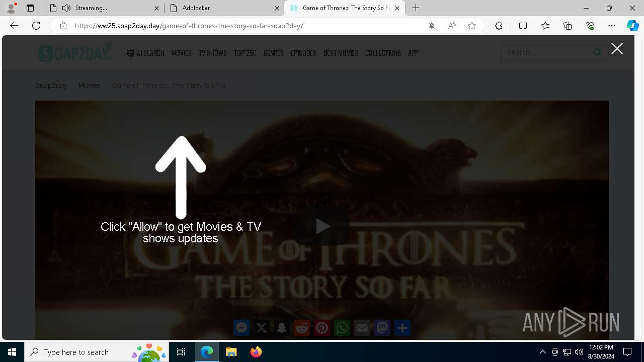Viewport: 644px width, 362px height.
Task: Go to Movies breadcrumb link
Action: pos(89,85)
